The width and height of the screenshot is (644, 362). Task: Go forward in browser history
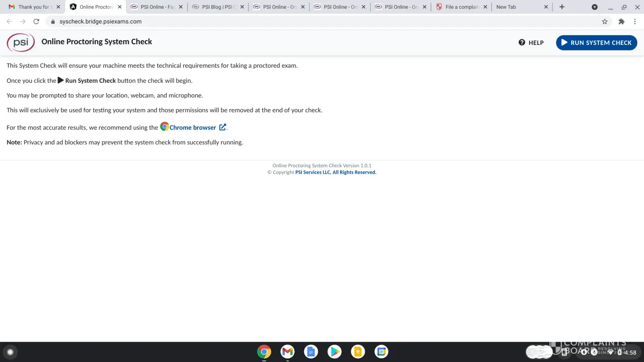pos(23,21)
